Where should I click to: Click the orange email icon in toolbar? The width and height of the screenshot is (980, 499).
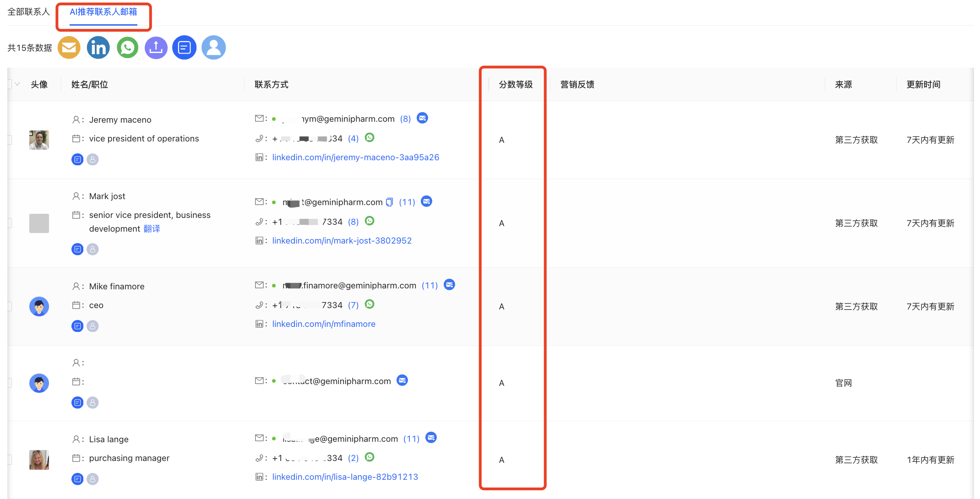tap(69, 48)
